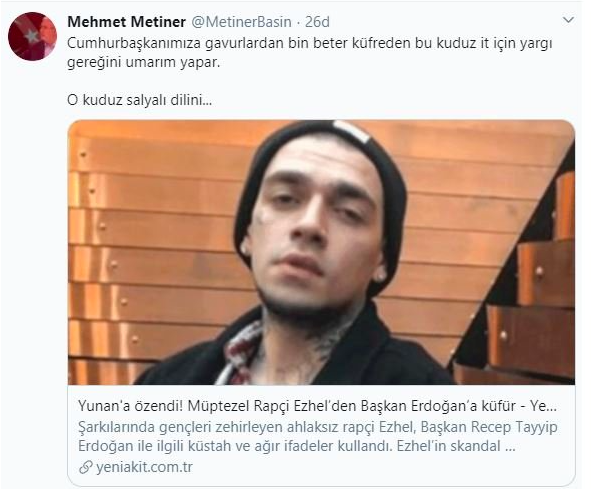Select the card description starting "Şarkılarında gençleri"
Screen dimensions: 591x489
click(317, 436)
